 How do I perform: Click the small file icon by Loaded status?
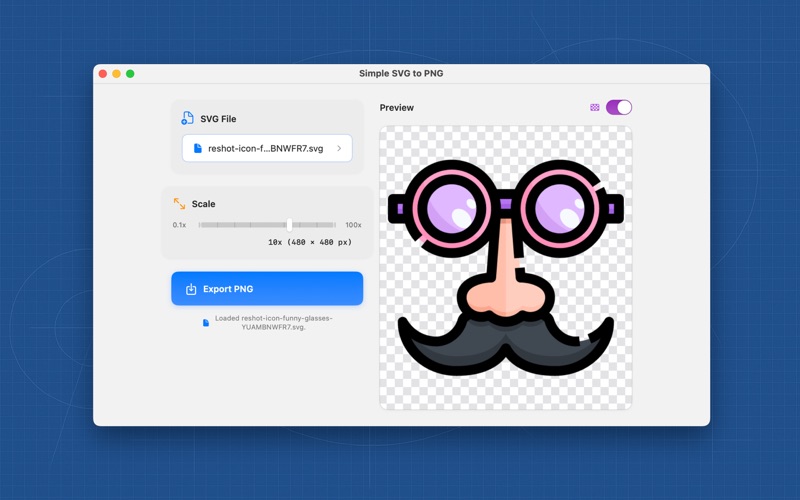[x=206, y=322]
